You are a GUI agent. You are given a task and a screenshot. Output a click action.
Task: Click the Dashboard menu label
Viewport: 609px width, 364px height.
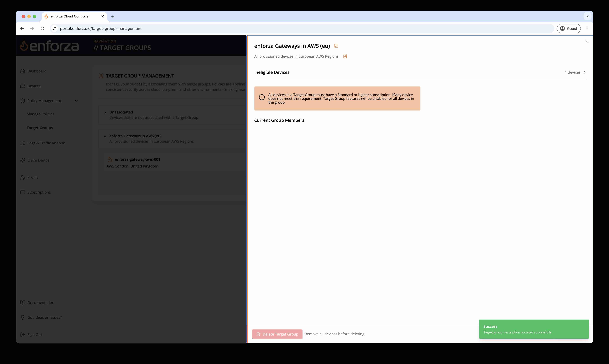pos(37,71)
